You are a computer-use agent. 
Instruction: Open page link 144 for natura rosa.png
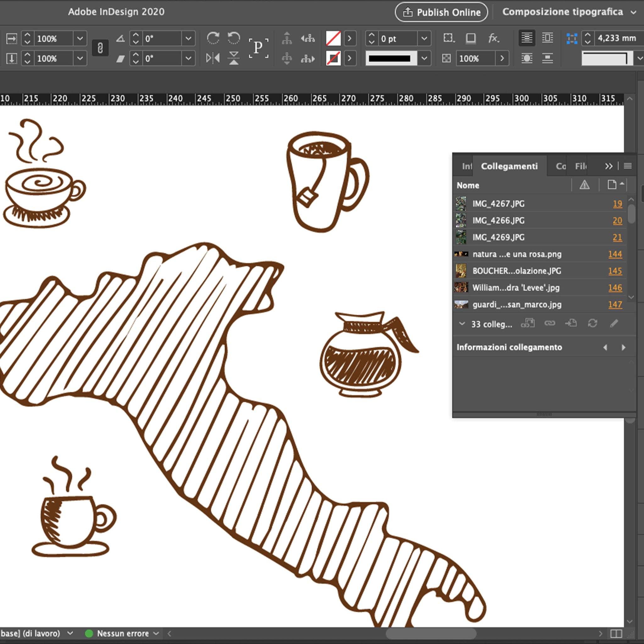point(615,254)
